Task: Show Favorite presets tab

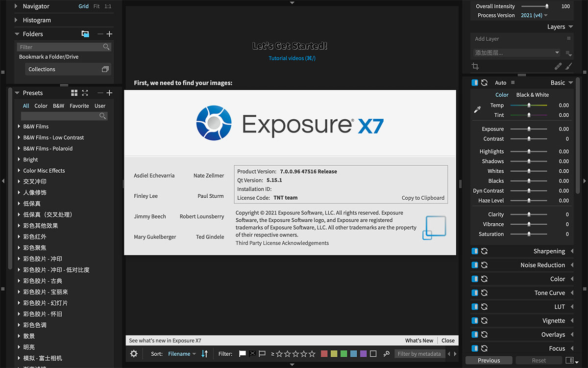Action: pos(79,106)
